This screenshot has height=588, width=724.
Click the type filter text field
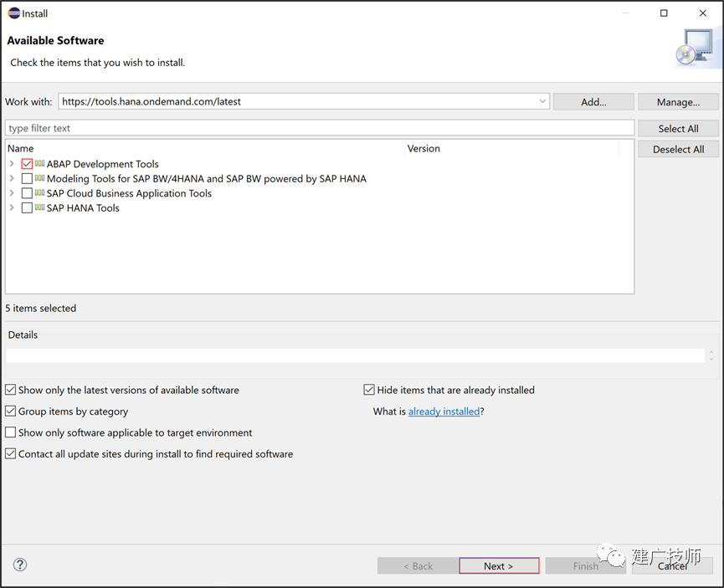(x=320, y=128)
